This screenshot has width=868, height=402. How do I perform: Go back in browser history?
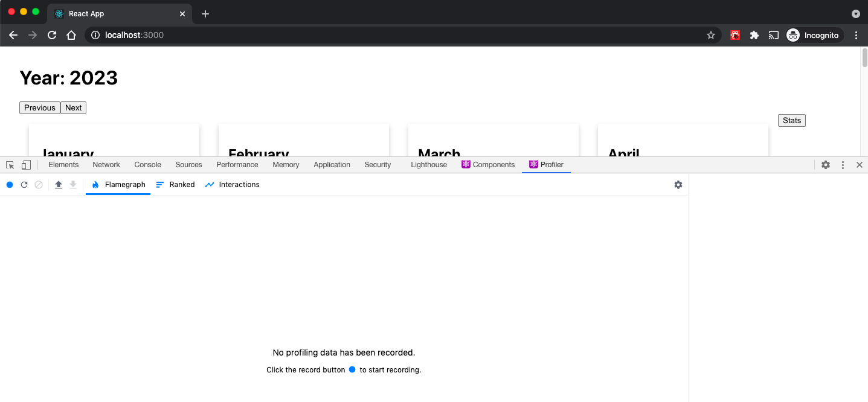coord(13,35)
